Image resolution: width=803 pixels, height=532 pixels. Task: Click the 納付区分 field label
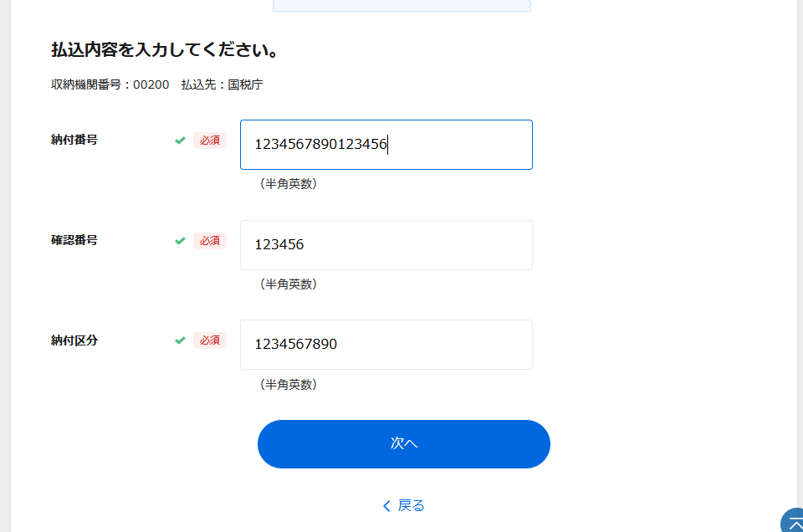pyautogui.click(x=74, y=340)
